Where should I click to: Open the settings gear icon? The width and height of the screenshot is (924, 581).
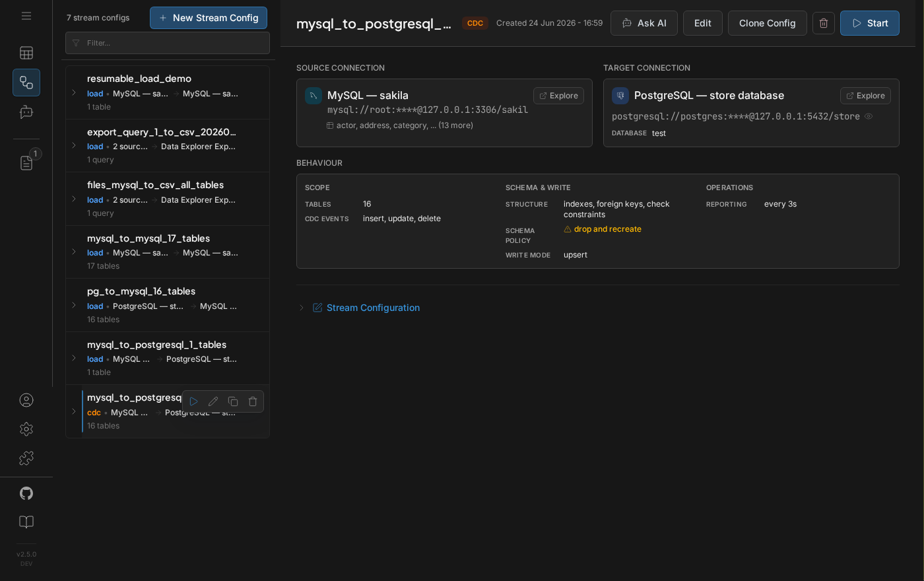click(26, 429)
